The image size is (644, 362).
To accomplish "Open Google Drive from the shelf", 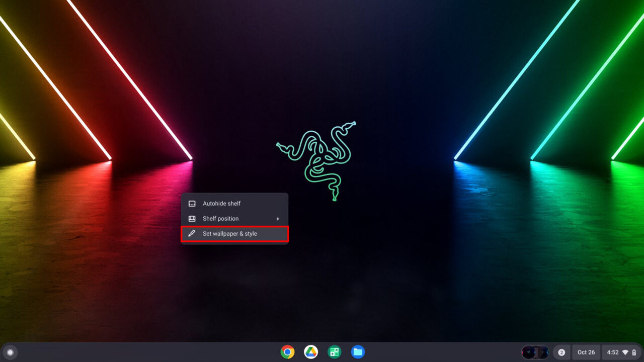I will (311, 352).
